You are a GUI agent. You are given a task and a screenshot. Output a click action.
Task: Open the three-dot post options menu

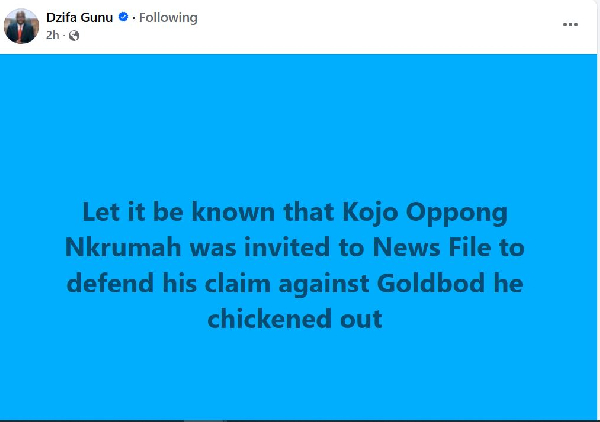coord(570,20)
